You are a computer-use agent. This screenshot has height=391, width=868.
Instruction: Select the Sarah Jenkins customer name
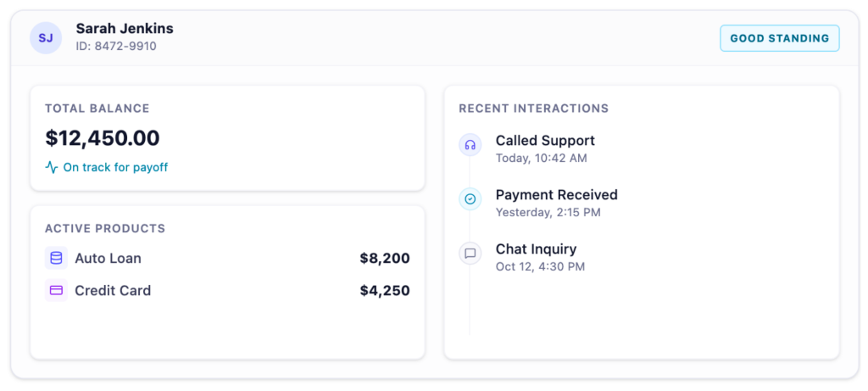(x=125, y=29)
